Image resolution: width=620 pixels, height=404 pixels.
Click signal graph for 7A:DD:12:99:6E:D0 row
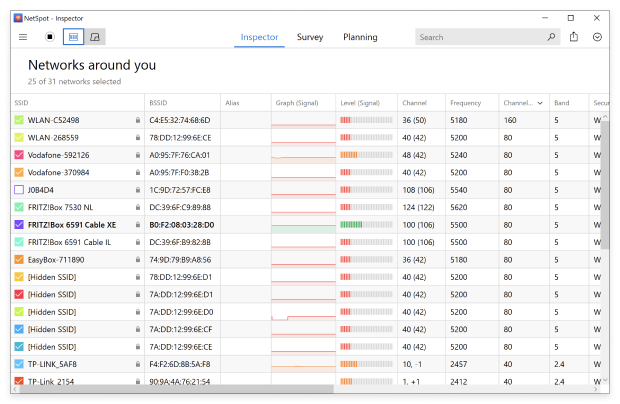click(x=303, y=312)
